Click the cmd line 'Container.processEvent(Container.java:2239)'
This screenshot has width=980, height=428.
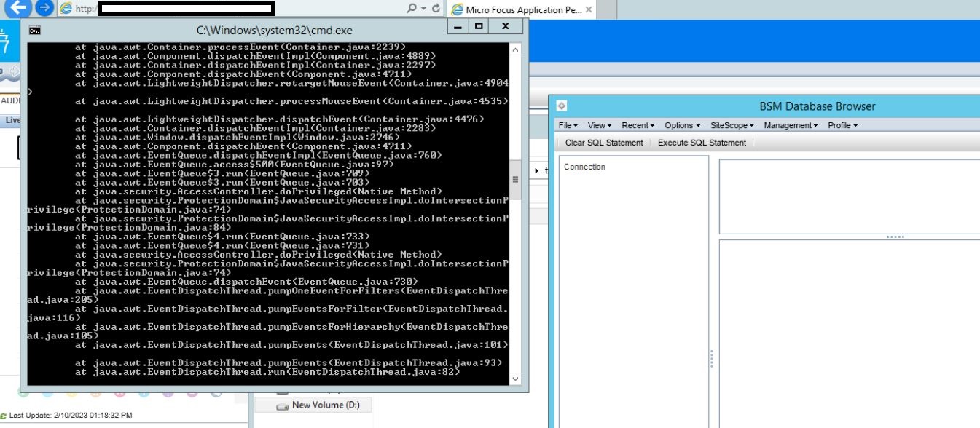pos(240,47)
